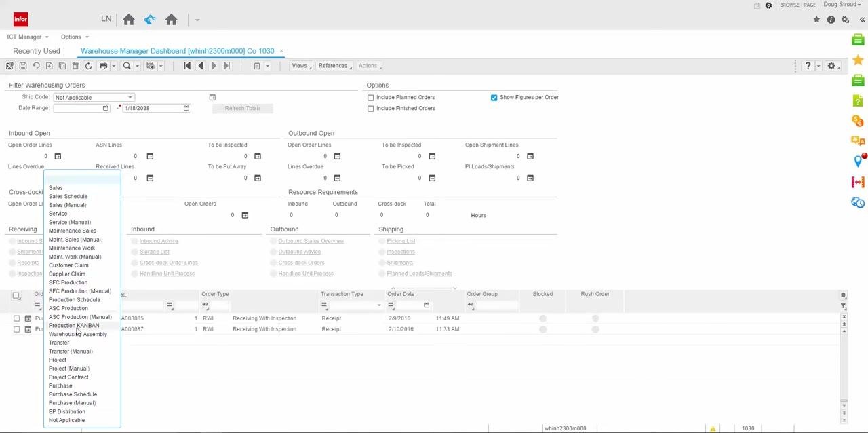This screenshot has height=433, width=868.
Task: Click the info icon in header
Action: [831, 20]
